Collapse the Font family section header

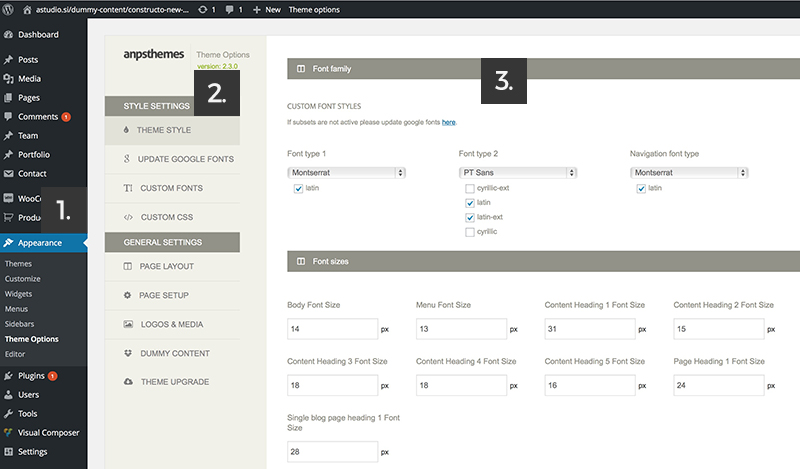point(543,68)
